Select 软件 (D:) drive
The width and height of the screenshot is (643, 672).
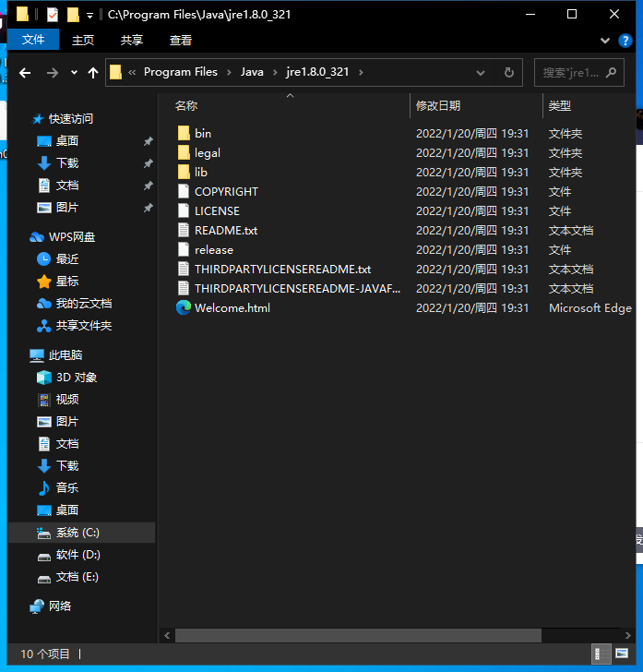click(77, 555)
